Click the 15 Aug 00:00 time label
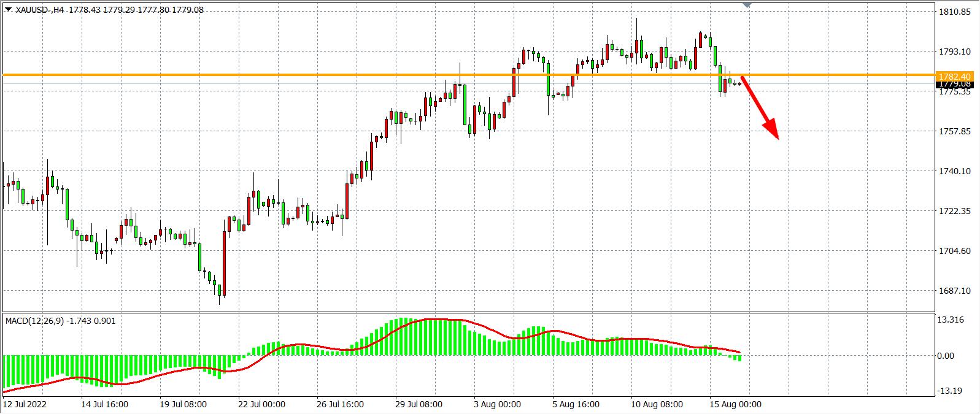 (x=736, y=404)
